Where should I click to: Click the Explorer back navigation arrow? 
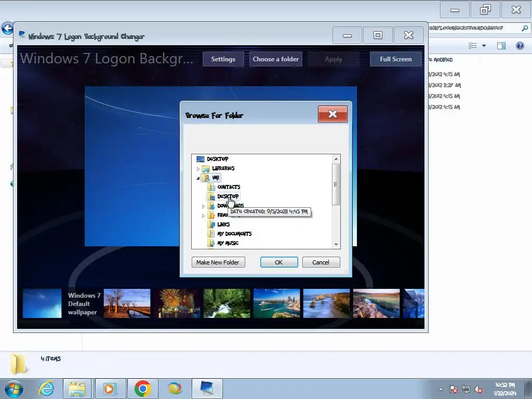[x=7, y=29]
